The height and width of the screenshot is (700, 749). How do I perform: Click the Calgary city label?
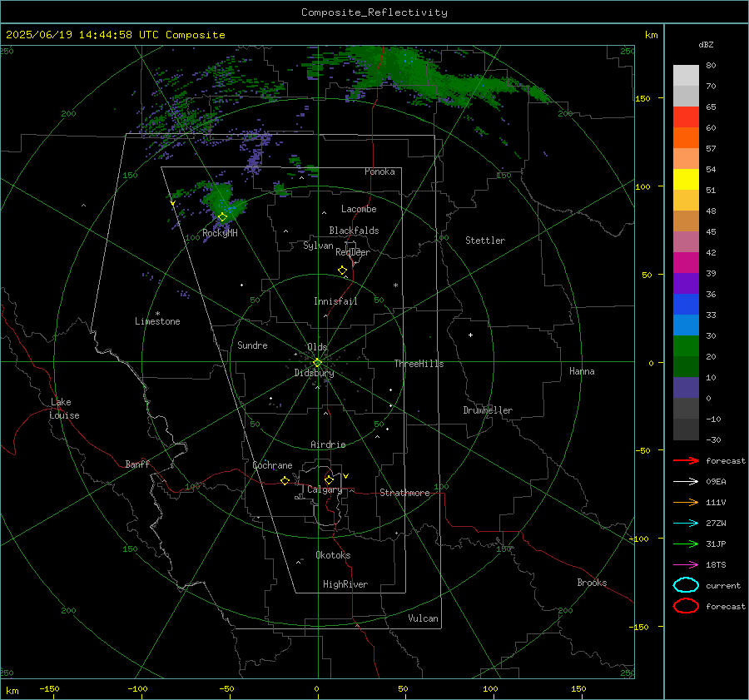tap(325, 489)
